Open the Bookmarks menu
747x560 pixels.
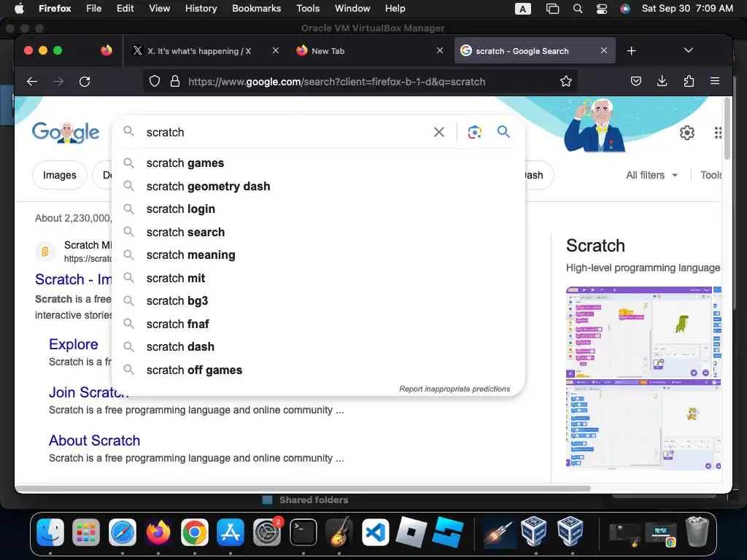pos(256,9)
